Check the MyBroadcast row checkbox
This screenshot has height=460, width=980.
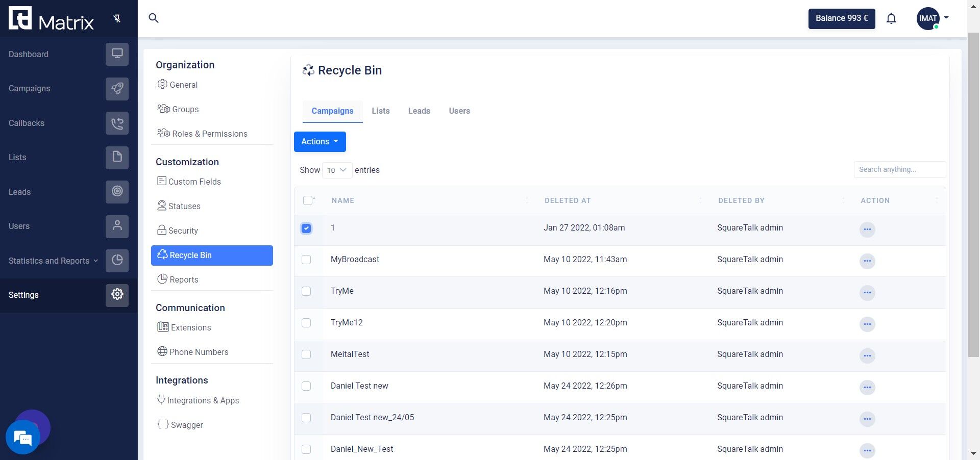306,260
